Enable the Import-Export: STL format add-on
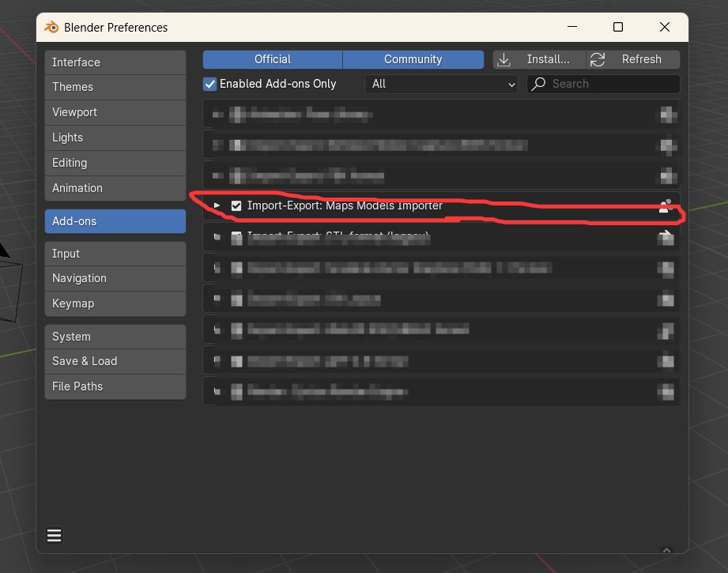Viewport: 728px width, 573px height. point(236,236)
